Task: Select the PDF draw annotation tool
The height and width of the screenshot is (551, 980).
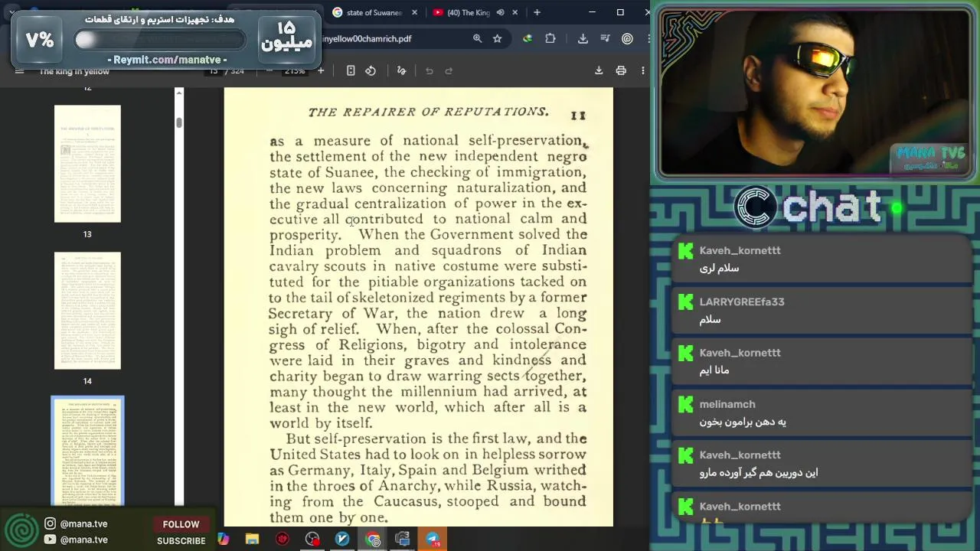Action: tap(401, 70)
